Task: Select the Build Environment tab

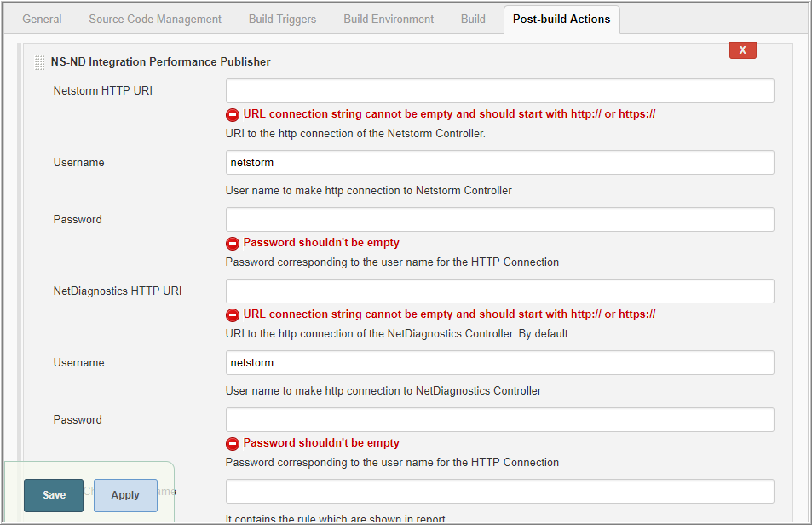Action: coord(389,19)
